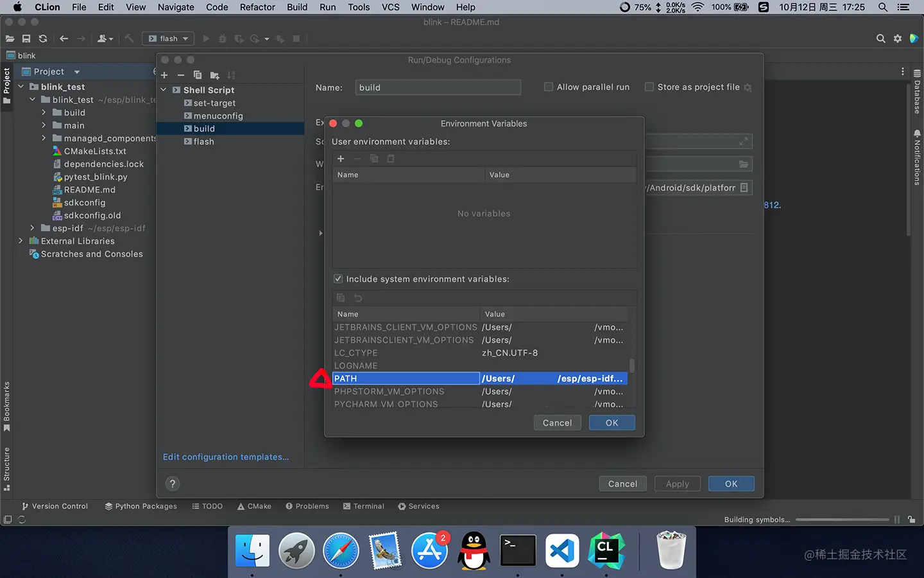This screenshot has width=924, height=578.
Task: Build project with the hammer icon
Action: coord(129,39)
